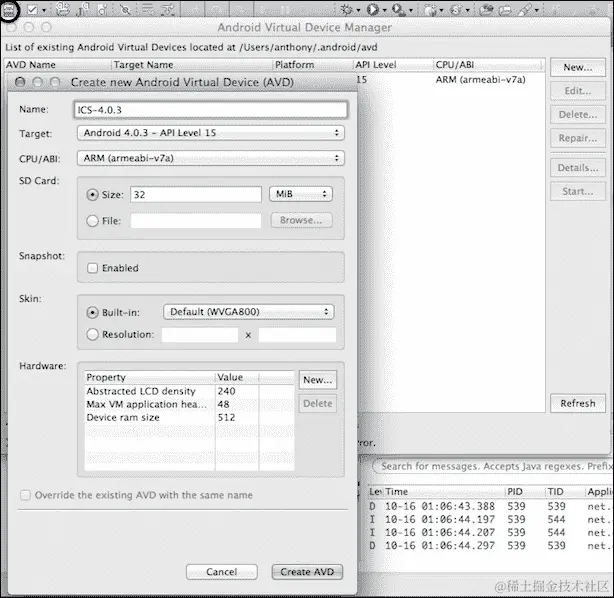
Task: Open the Built-in skin dropdown Default (WVGA800)
Action: pyautogui.click(x=249, y=312)
